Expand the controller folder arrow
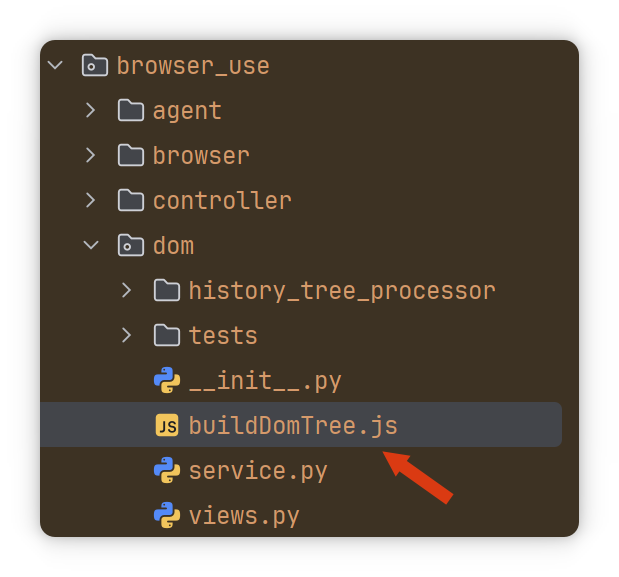 tap(91, 201)
